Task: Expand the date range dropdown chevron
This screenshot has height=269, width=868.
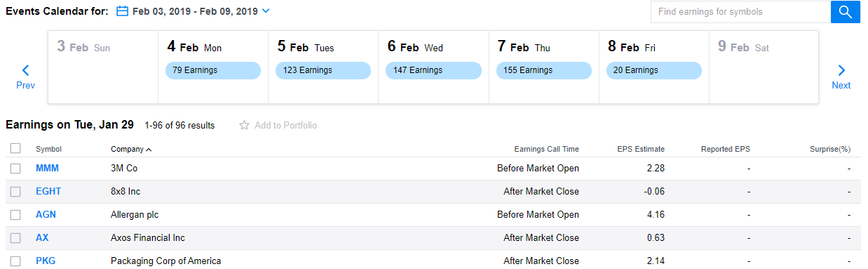Action: click(x=265, y=11)
